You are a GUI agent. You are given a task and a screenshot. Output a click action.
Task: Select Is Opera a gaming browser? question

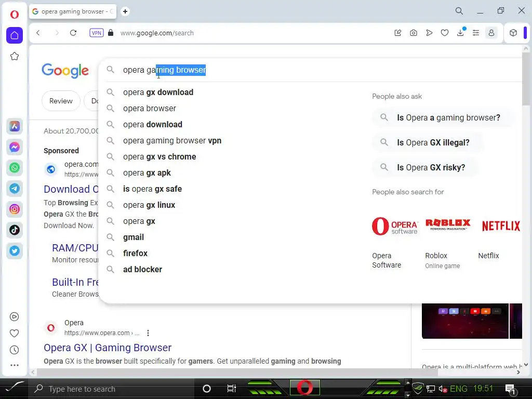(443, 118)
